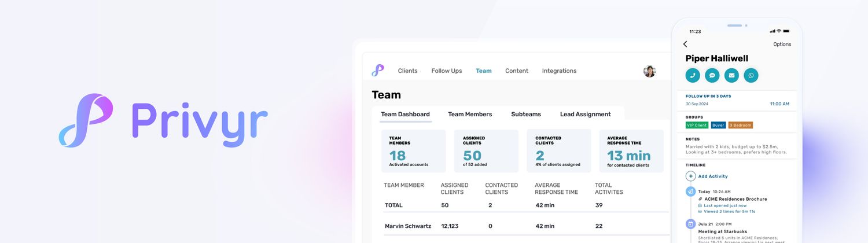Switch to the Lead Assignment tab
Image resolution: width=868 pixels, height=243 pixels.
[585, 114]
